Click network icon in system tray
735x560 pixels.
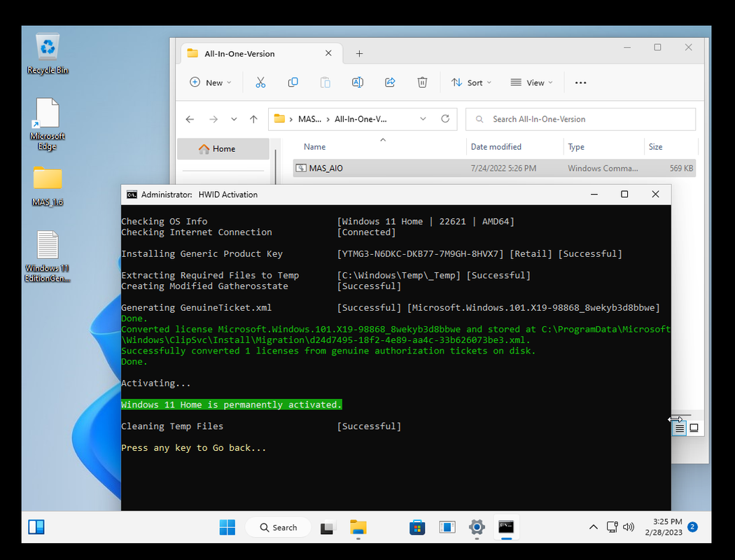612,527
